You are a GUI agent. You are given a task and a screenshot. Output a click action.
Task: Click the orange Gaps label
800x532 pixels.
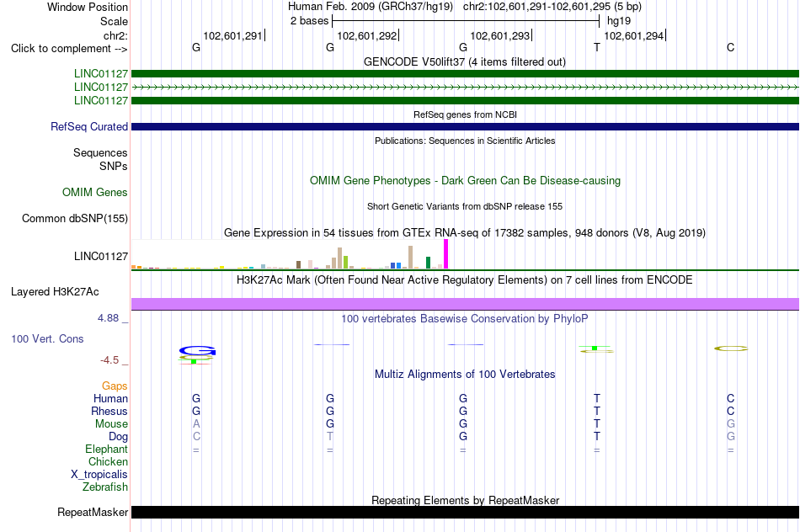coord(115,386)
